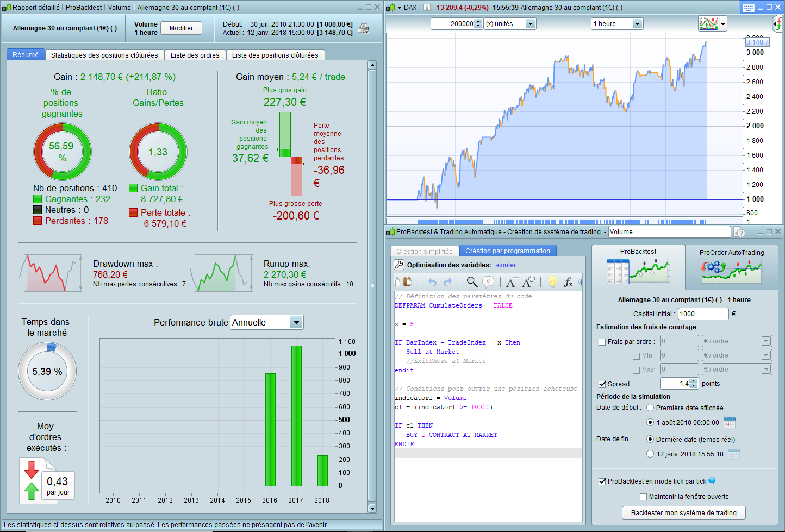Click the help icon beside system name field

click(739, 232)
